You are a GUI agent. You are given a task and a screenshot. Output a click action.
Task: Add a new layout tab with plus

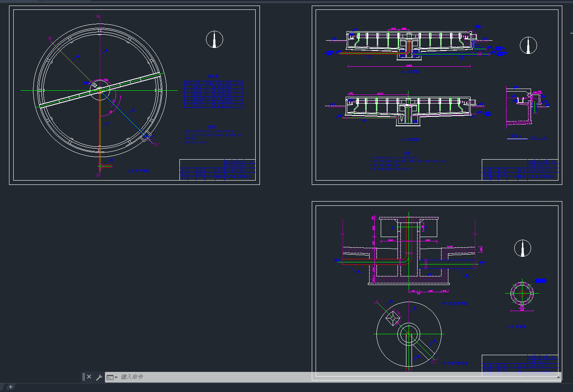point(11,387)
